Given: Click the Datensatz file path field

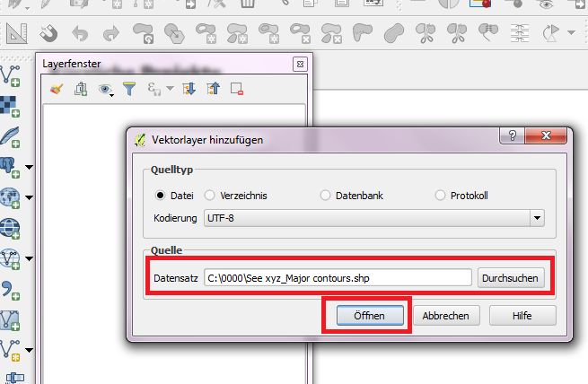Looking at the screenshot, I should [338, 278].
